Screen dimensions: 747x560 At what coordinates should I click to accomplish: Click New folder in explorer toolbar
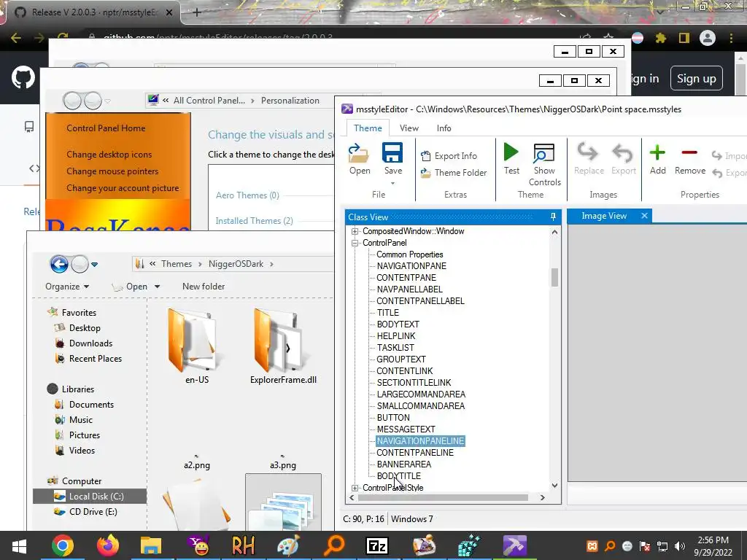pyautogui.click(x=204, y=286)
